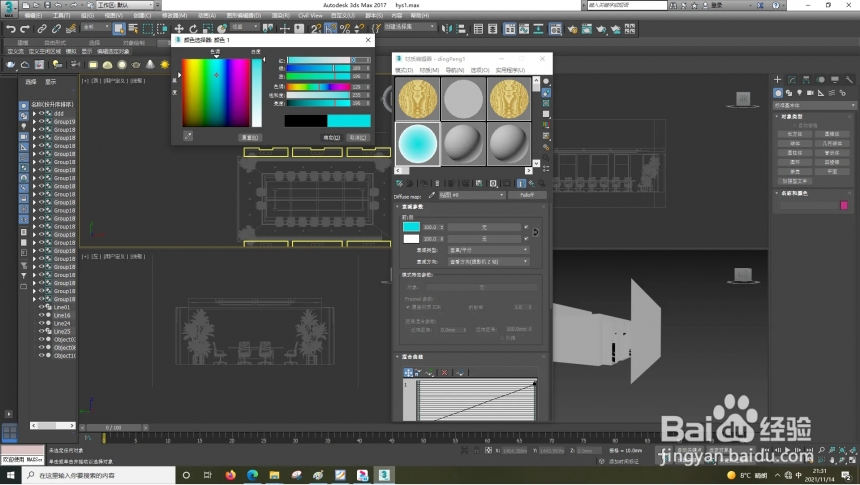
Task: Toggle Background checker icon in material editor
Action: (x=546, y=103)
